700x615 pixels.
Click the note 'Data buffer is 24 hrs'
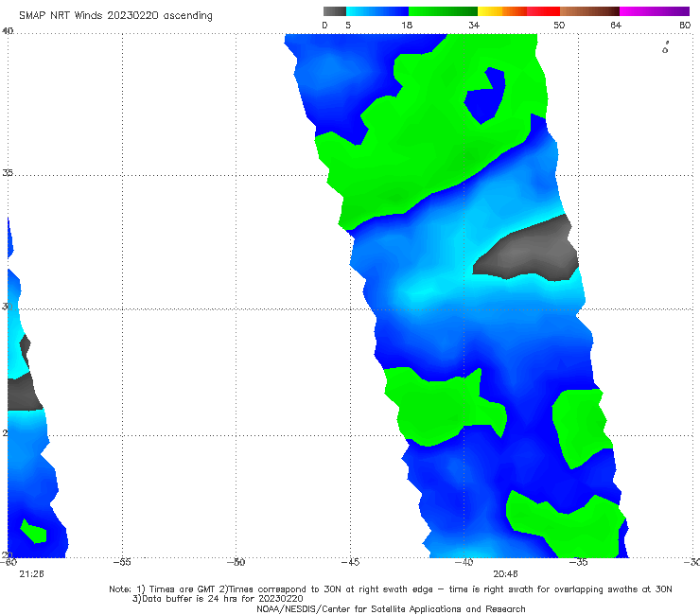coord(191,599)
